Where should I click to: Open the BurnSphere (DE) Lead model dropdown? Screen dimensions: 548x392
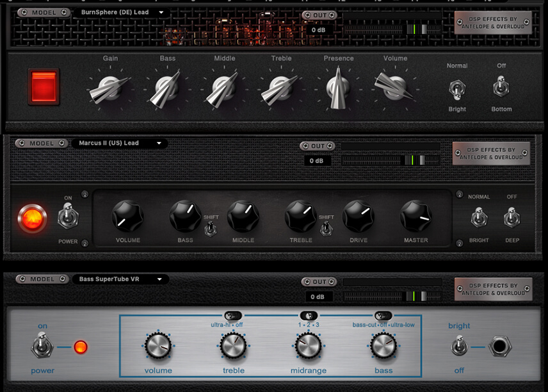pyautogui.click(x=121, y=13)
